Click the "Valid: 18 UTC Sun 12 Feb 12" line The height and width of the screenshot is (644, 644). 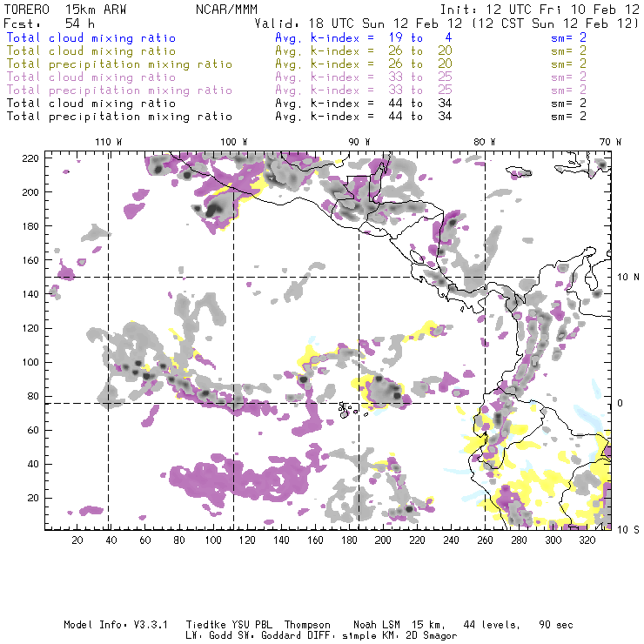(x=359, y=23)
